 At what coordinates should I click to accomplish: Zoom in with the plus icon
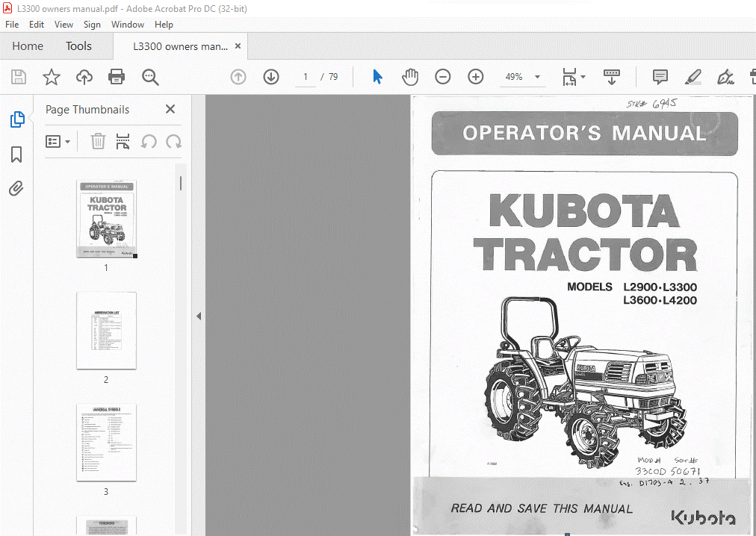[x=475, y=77]
